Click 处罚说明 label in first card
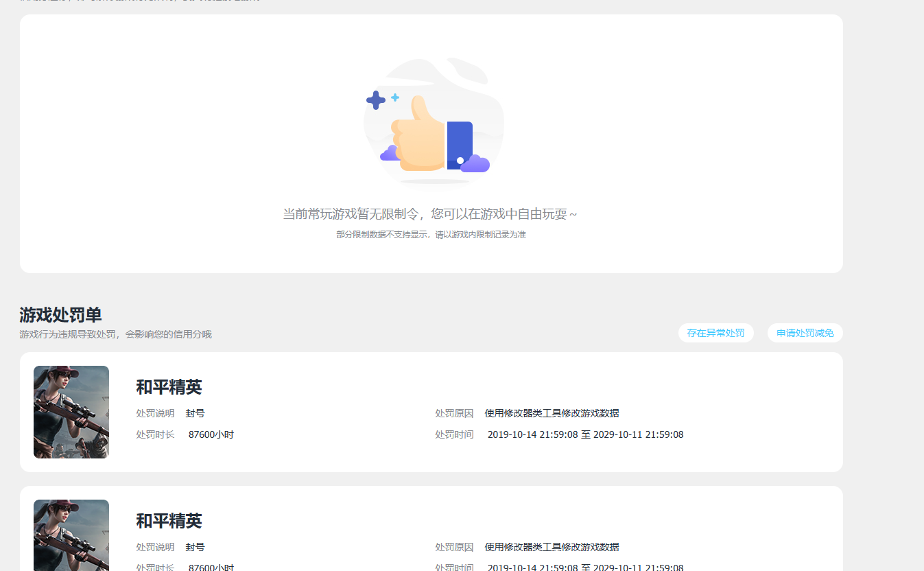The image size is (924, 571). click(x=155, y=413)
